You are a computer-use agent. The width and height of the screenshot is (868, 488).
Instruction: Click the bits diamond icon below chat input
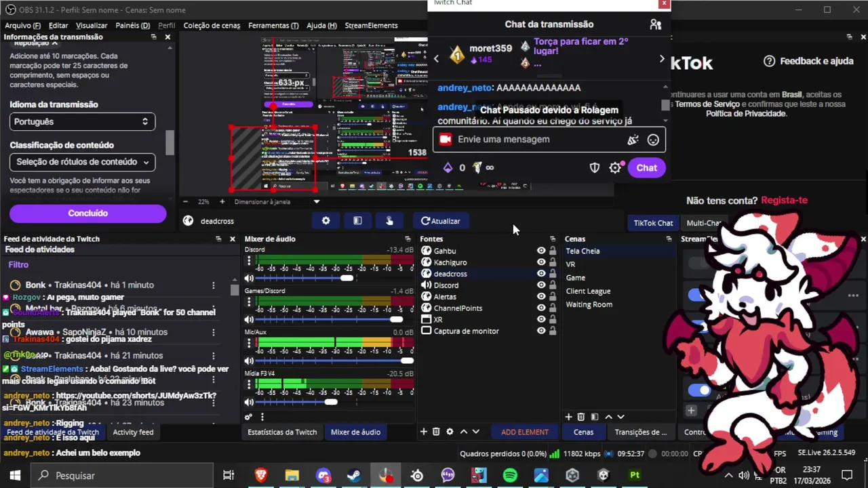point(448,167)
